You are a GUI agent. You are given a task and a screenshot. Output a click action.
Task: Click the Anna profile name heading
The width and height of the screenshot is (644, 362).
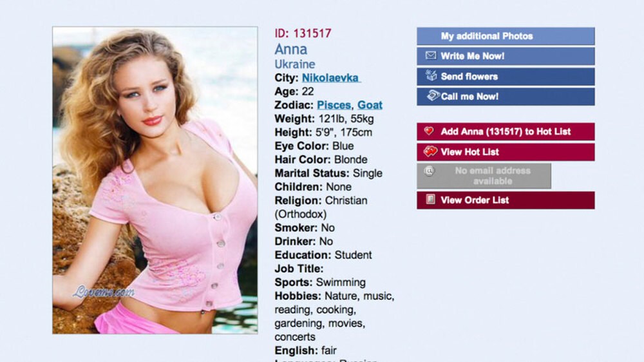click(291, 50)
